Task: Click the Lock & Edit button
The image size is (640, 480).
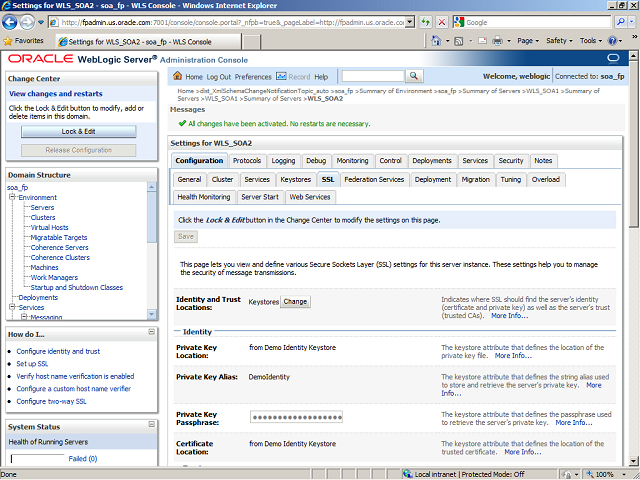Action: 78,131
